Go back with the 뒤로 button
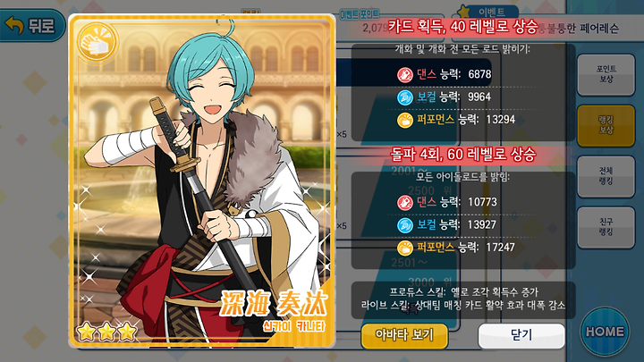Viewport: 644px width, 362px height. tap(32, 25)
